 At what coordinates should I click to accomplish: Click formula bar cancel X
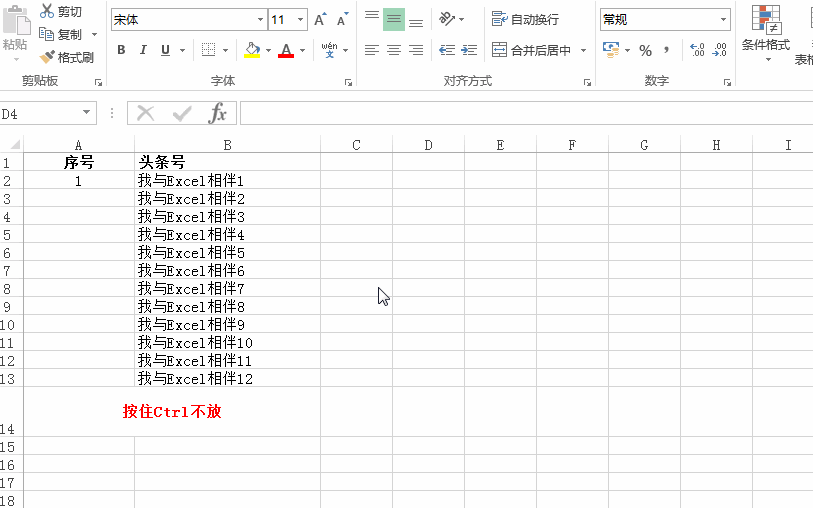(146, 113)
